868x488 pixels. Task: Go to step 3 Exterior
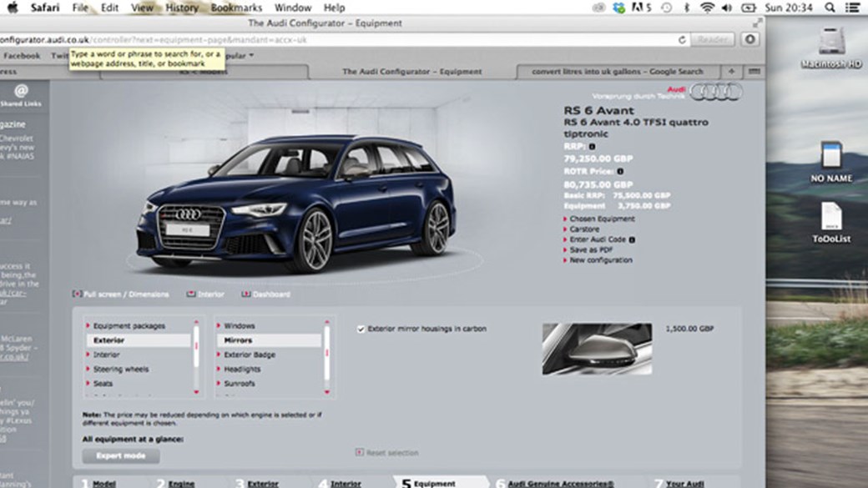[x=262, y=484]
